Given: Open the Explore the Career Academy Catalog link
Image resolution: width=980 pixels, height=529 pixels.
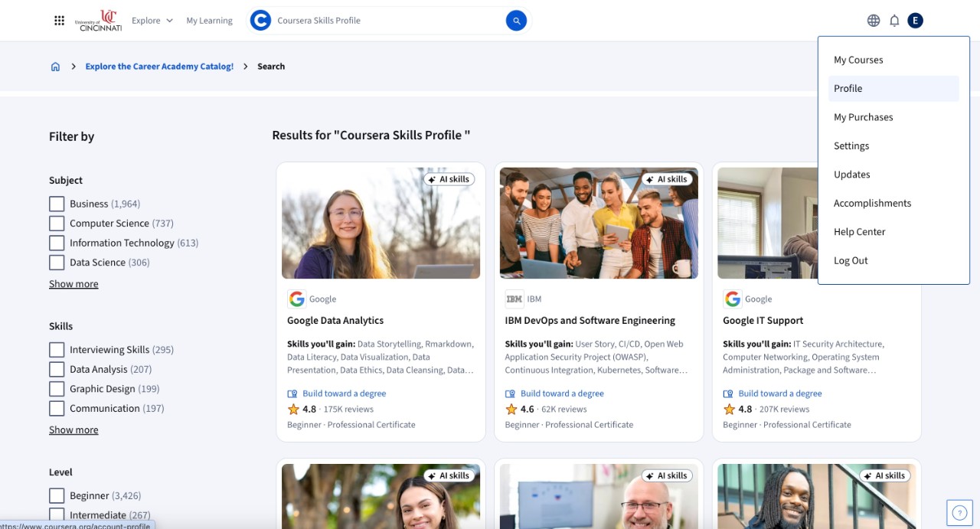Looking at the screenshot, I should tap(158, 66).
